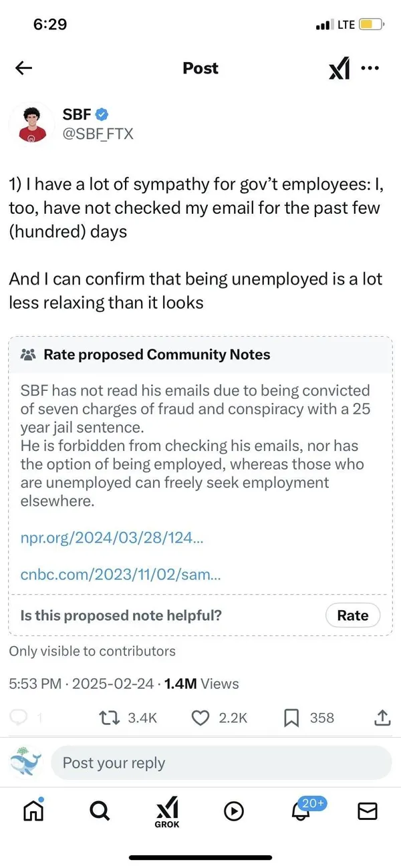Open the Messages envelope icon

(x=368, y=811)
